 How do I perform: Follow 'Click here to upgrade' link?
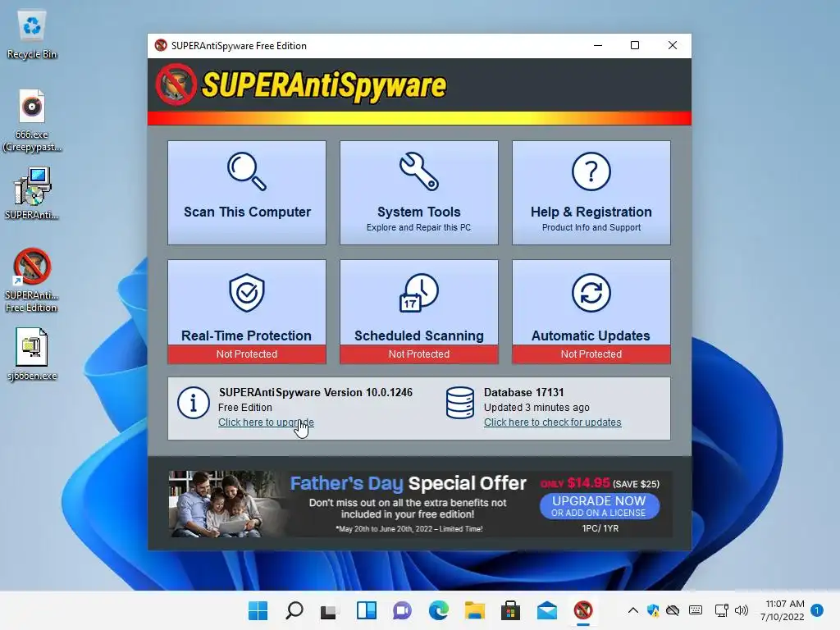pyautogui.click(x=266, y=422)
